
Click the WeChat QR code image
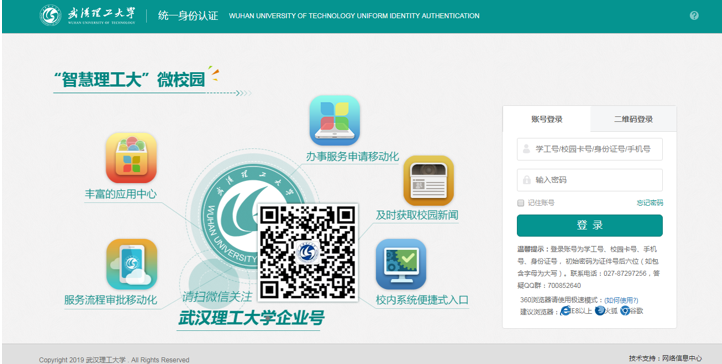(x=308, y=253)
